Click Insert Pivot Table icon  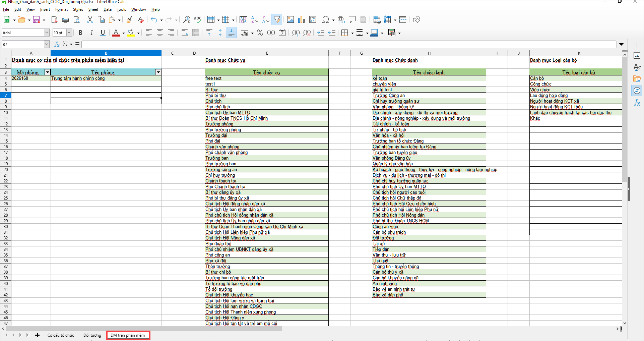pyautogui.click(x=313, y=20)
